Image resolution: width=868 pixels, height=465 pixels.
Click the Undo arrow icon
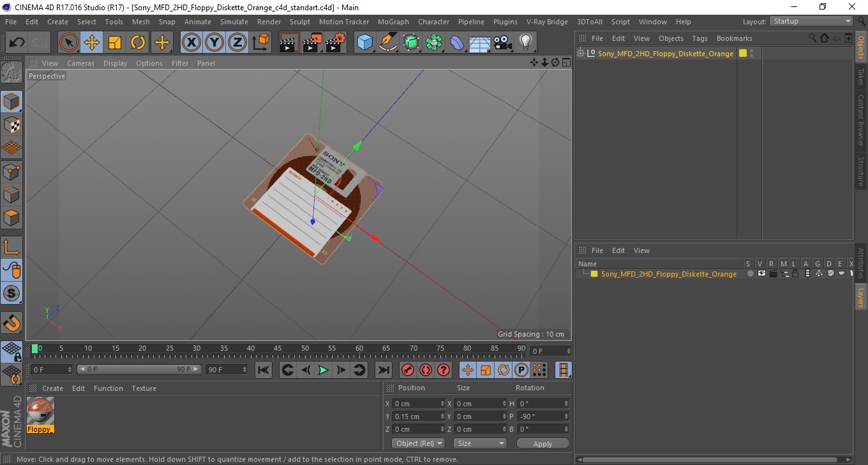(x=17, y=43)
